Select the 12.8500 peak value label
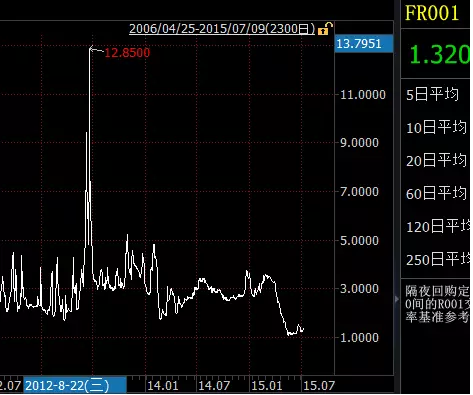473x395 pixels. [x=127, y=53]
